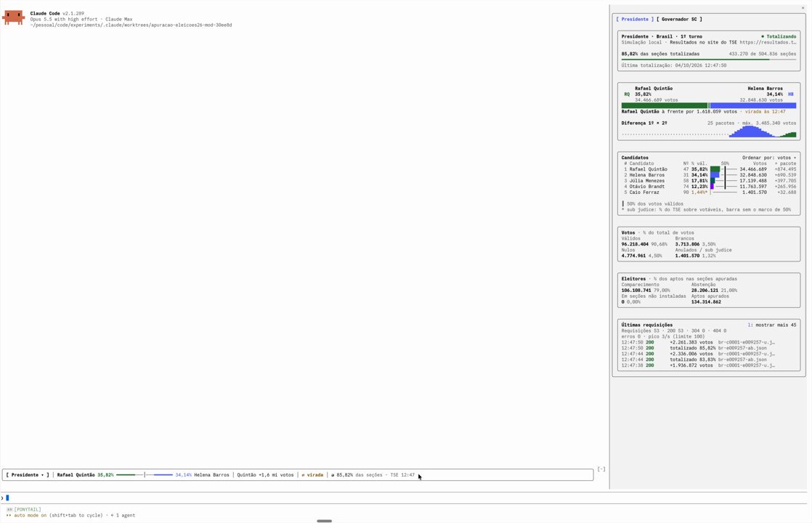Expand requests with 'mostrar mais 45'

(771, 325)
